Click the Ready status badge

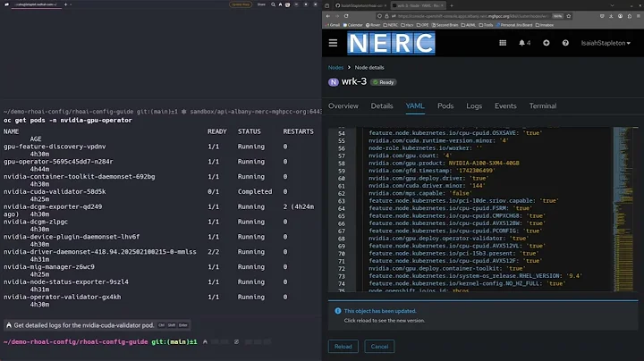tap(383, 82)
